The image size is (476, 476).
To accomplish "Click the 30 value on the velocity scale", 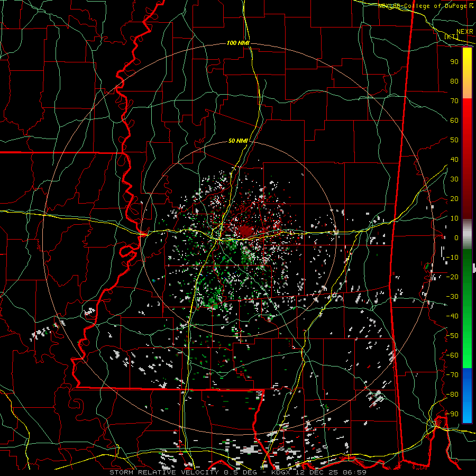I will click(x=454, y=179).
